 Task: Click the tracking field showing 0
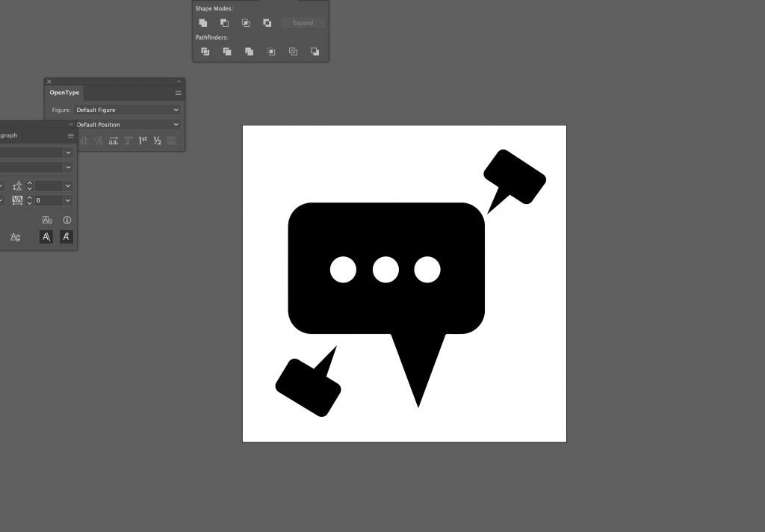49,200
